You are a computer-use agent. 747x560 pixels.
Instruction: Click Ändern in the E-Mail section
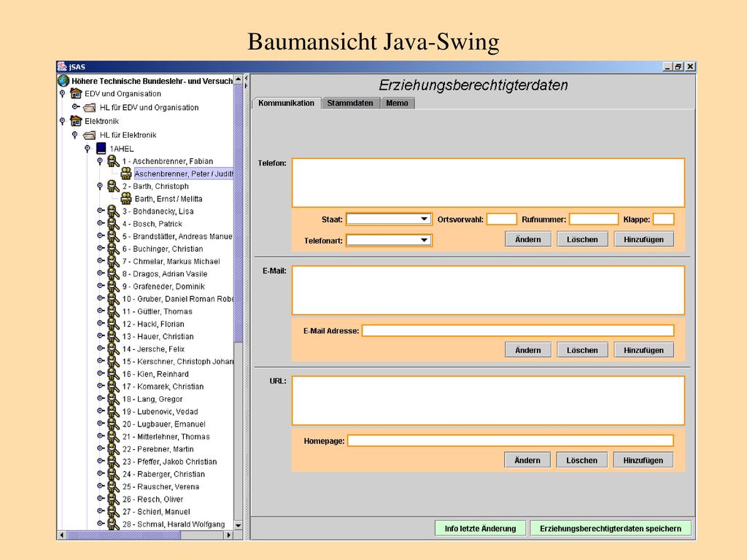[528, 349]
